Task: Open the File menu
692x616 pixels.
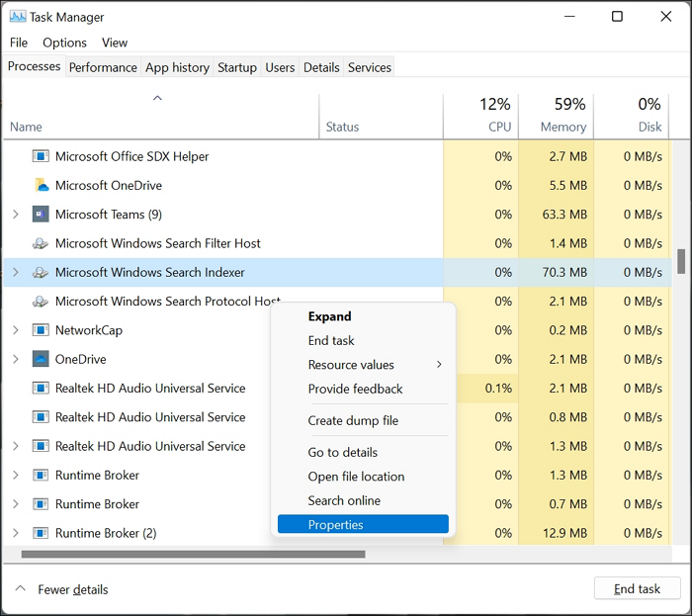Action: 19,43
